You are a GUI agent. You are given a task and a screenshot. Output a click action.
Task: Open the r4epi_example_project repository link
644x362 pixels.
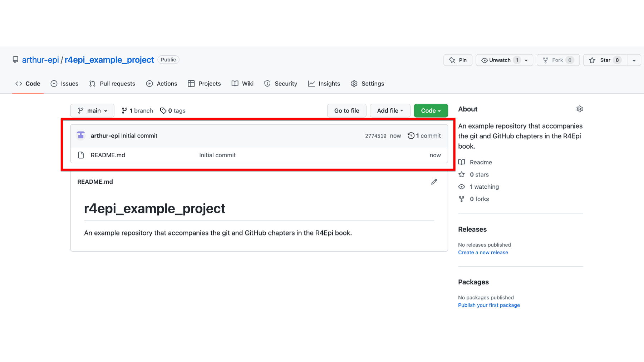[109, 60]
